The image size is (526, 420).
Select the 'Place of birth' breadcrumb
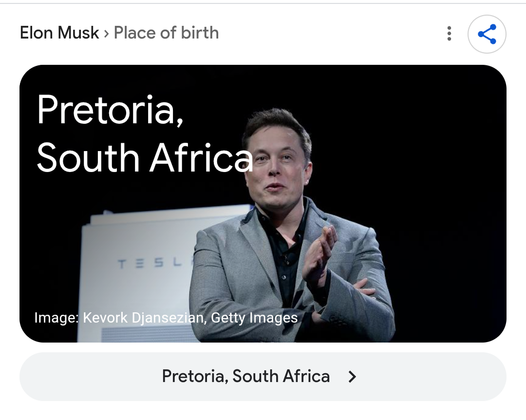coord(166,33)
